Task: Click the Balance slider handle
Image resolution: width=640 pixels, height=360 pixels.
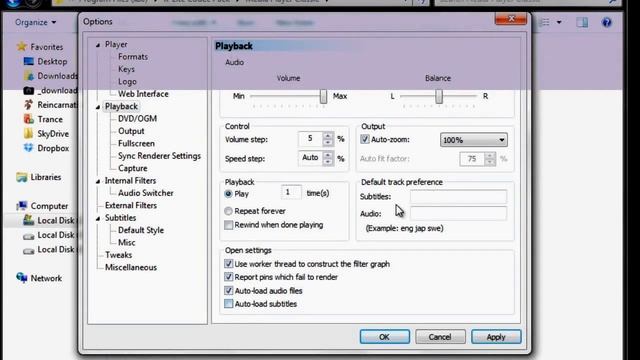Action: (439, 96)
